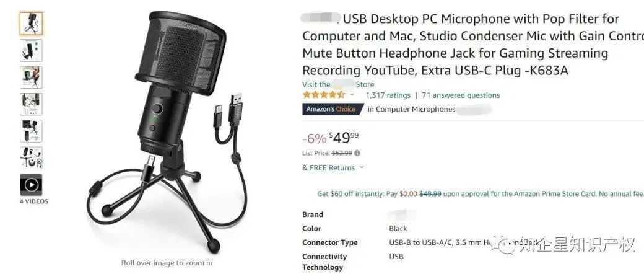Open the 71 answered questions link
The height and width of the screenshot is (274, 644).
pyautogui.click(x=461, y=95)
